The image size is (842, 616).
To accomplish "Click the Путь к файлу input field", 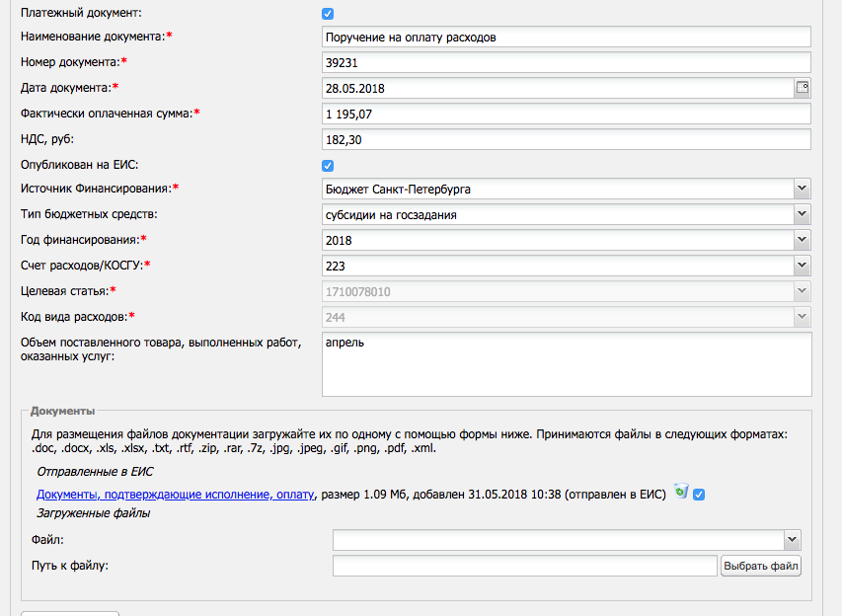I will click(x=524, y=566).
